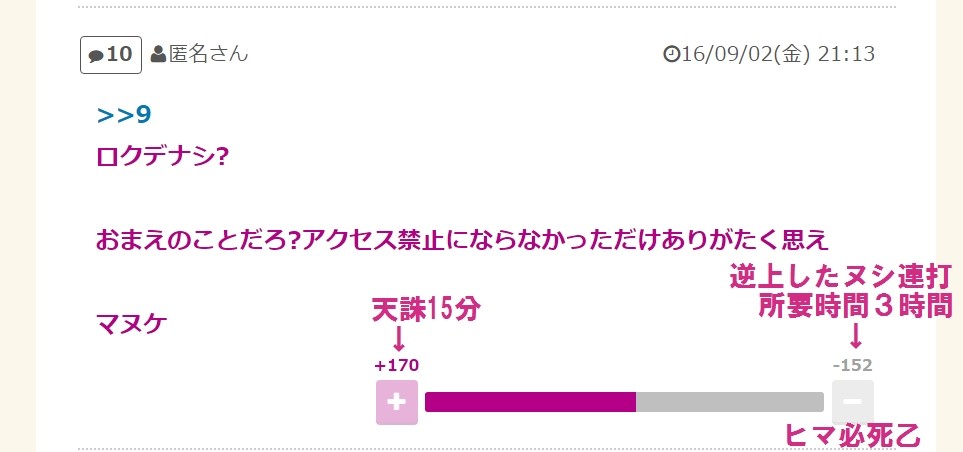
Task: Click the user silhouette icon beside 匿名さん
Action: pyautogui.click(x=158, y=54)
